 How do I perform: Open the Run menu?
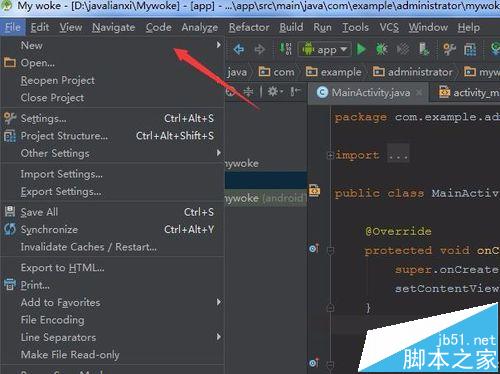[x=322, y=27]
